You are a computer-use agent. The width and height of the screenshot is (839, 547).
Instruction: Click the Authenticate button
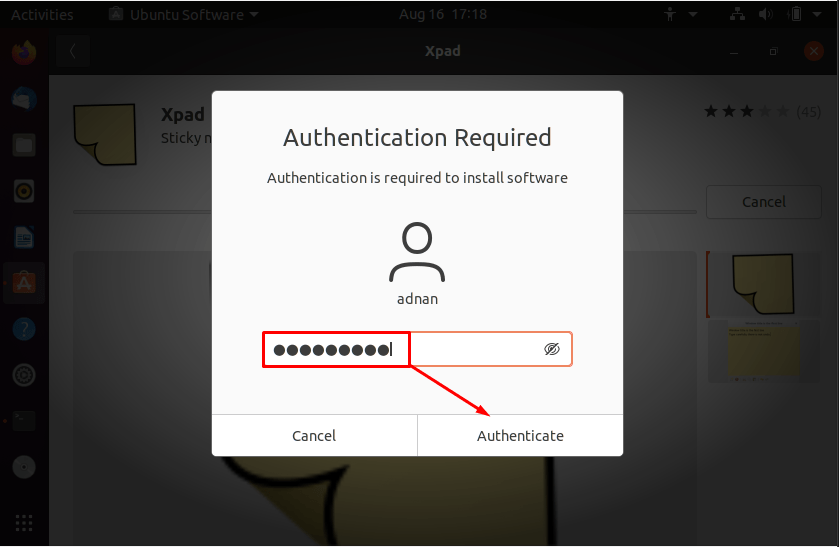520,436
